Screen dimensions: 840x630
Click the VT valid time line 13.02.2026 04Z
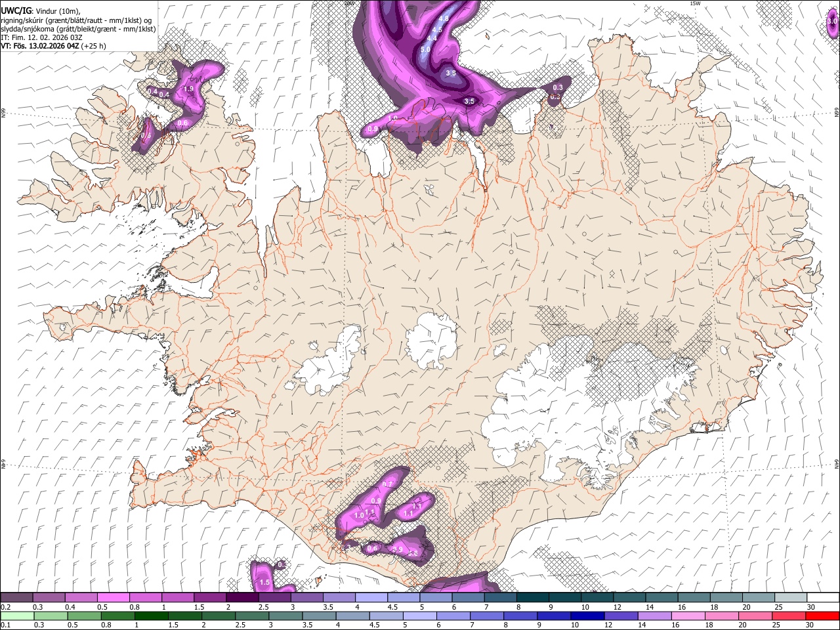click(x=53, y=46)
